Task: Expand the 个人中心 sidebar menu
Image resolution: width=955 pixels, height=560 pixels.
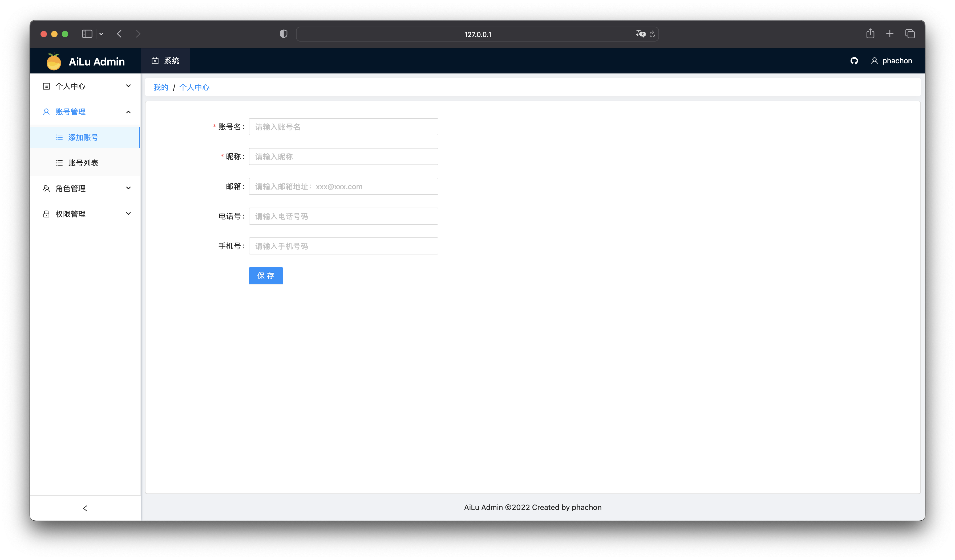Action: [x=86, y=86]
